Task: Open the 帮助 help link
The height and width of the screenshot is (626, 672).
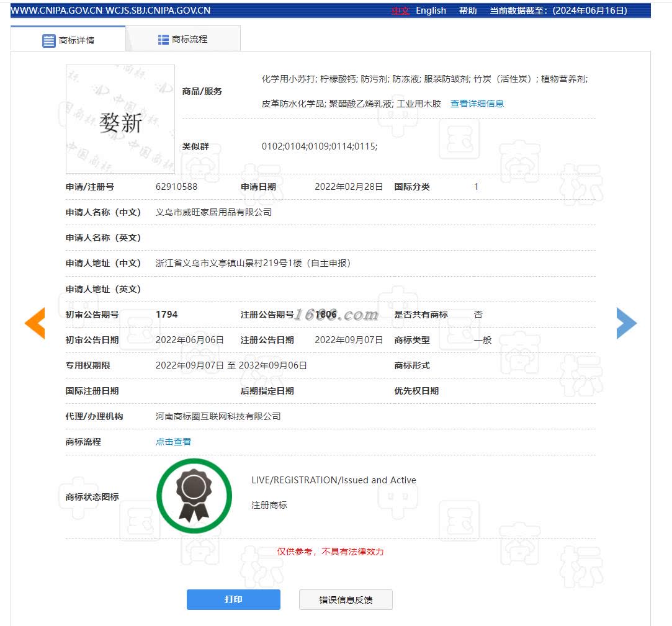Action: point(468,11)
